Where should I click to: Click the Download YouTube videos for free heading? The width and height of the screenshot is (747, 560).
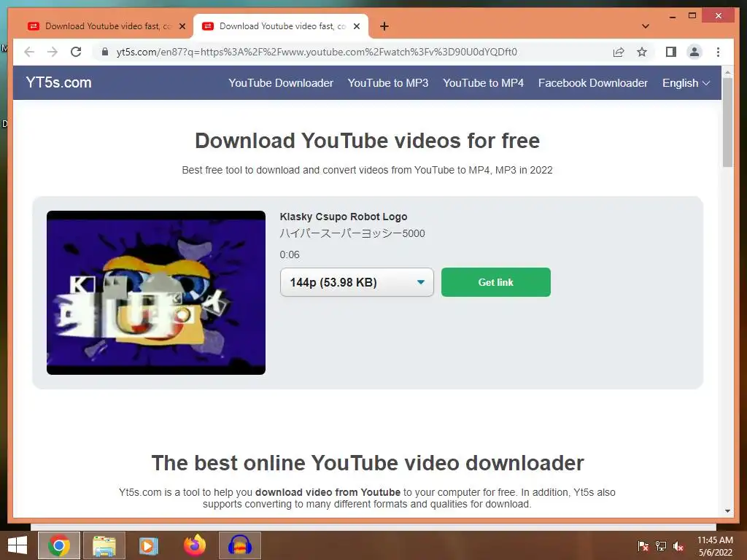coord(368,141)
